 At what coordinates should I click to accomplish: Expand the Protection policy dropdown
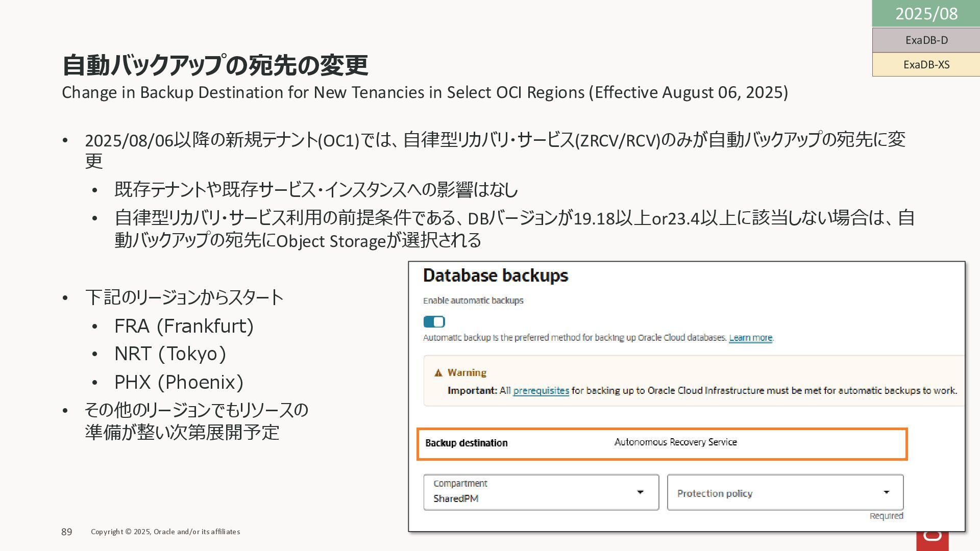pos(785,492)
